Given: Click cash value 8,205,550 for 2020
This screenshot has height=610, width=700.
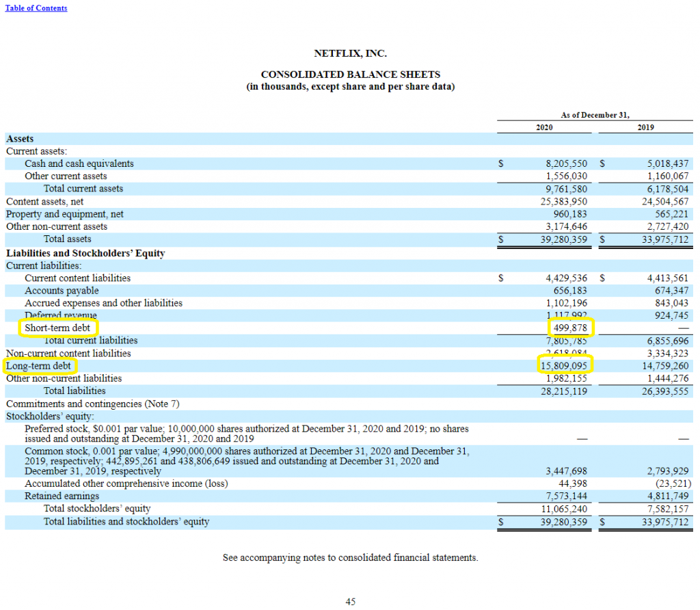Looking at the screenshot, I should point(567,164).
